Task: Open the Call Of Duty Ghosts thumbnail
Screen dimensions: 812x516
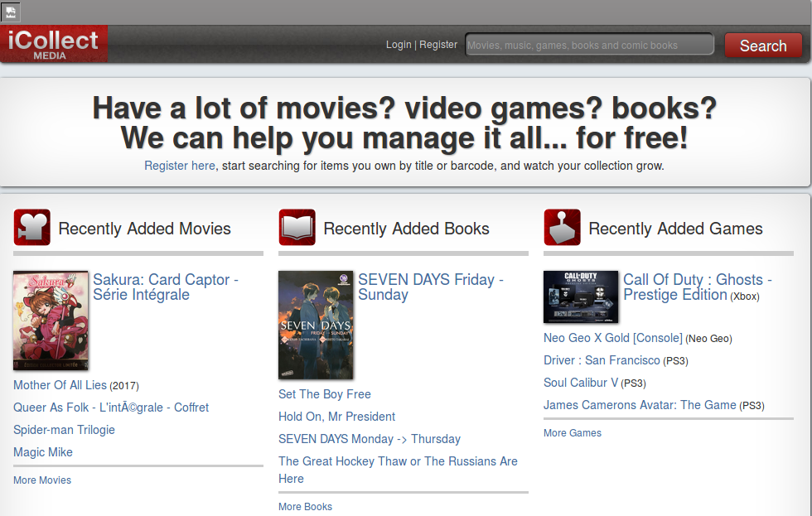Action: 581,297
